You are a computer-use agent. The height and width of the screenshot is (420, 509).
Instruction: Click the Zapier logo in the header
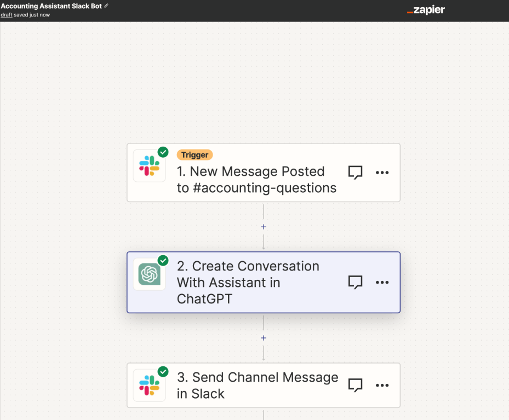(x=426, y=10)
